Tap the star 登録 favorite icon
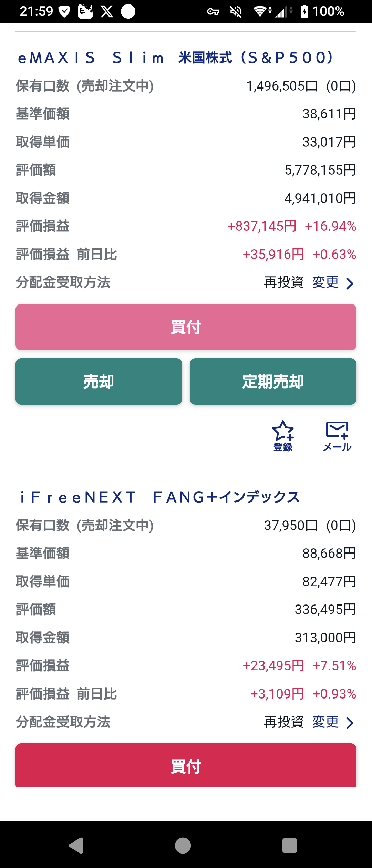Screen dimensions: 372x868 point(283,436)
